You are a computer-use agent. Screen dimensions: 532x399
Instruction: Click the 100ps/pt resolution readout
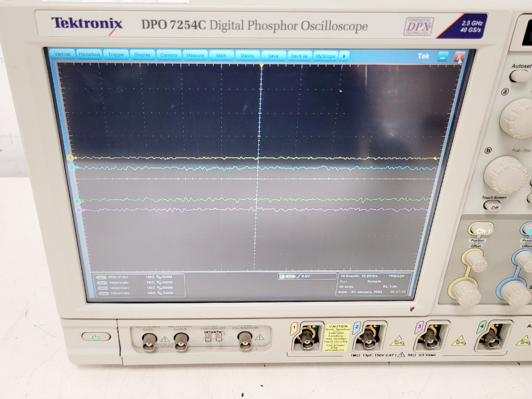[396, 276]
